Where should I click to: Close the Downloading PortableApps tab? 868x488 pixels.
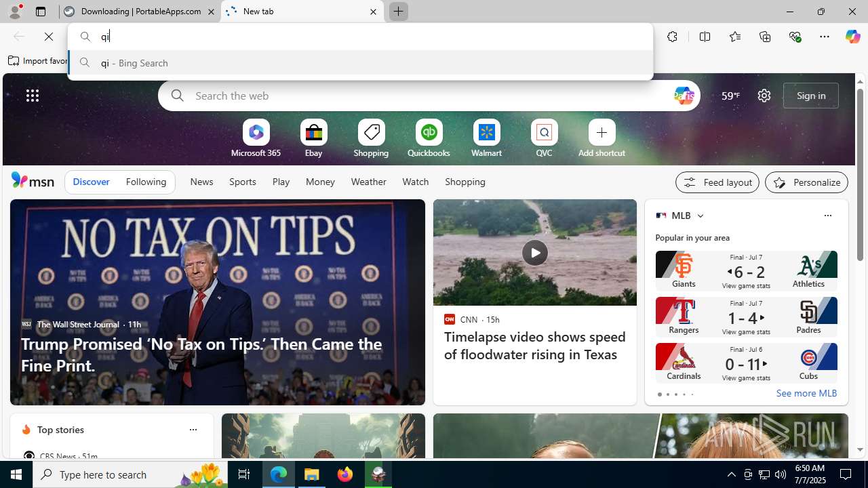coord(211,12)
